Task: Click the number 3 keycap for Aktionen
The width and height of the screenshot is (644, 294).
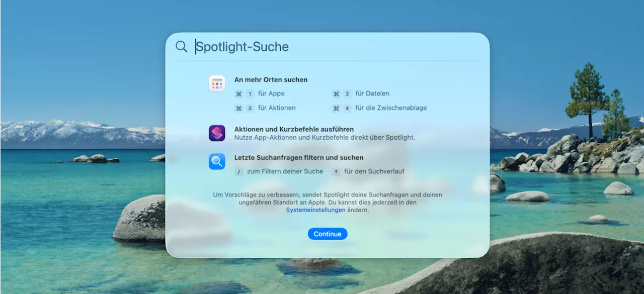Action: coord(250,108)
